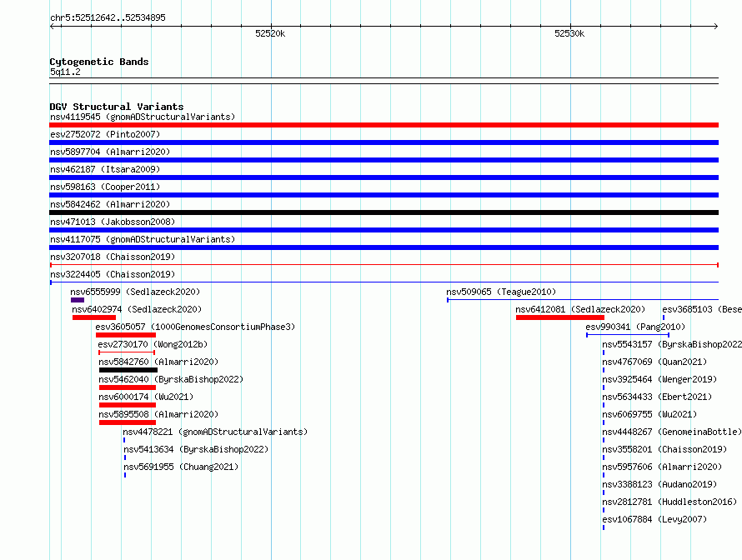This screenshot has width=742, height=560.
Task: Click nsv5842760 (Almarri2020) label
Action: (x=158, y=362)
